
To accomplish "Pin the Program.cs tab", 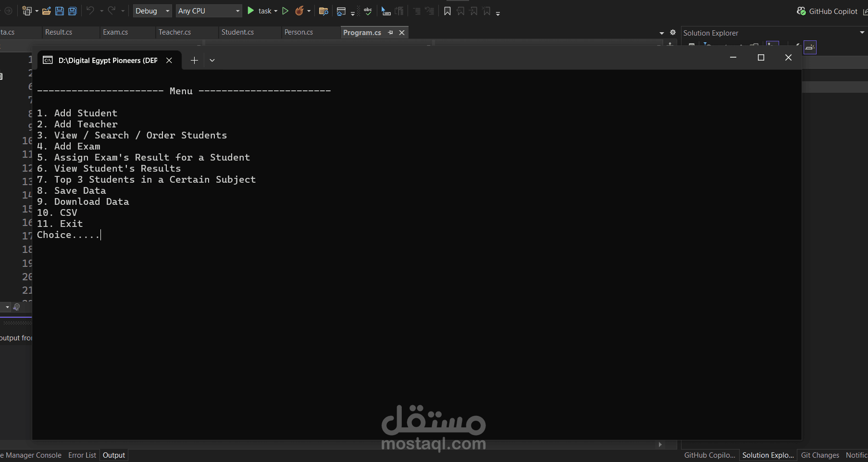I will pyautogui.click(x=390, y=32).
